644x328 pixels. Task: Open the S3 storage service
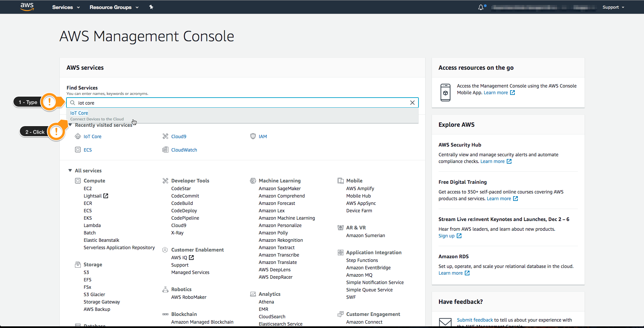click(86, 272)
